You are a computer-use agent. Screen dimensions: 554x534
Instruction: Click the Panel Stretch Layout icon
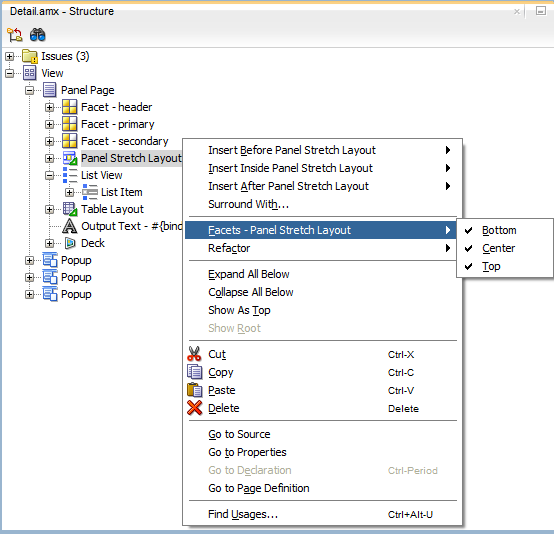coord(70,158)
